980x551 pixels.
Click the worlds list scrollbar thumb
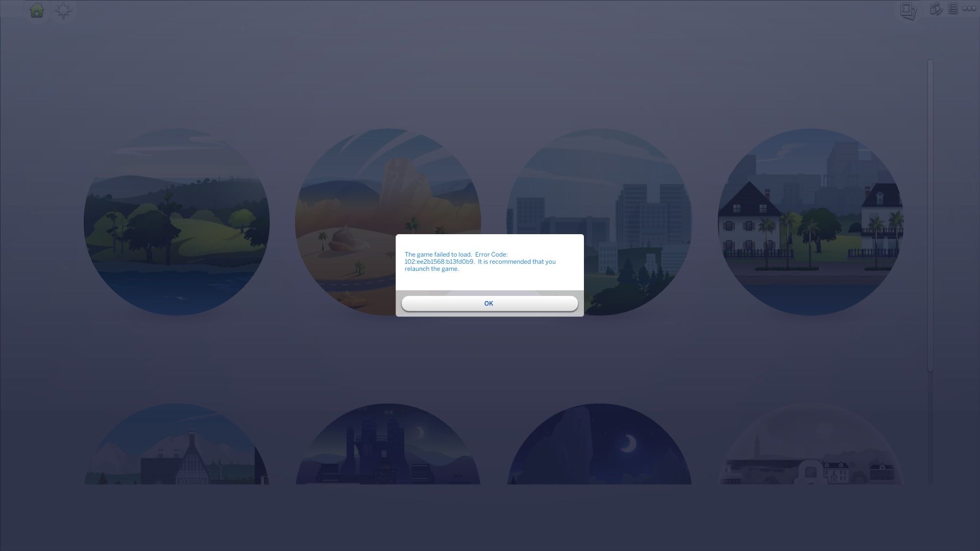[930, 214]
